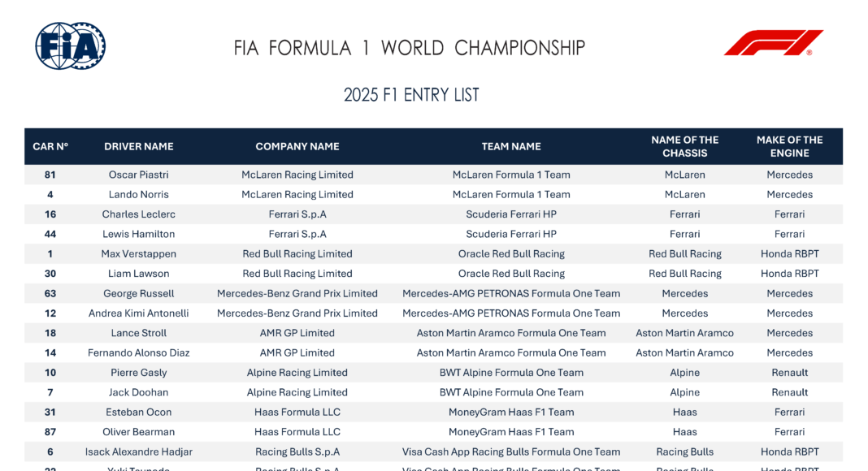This screenshot has width=868, height=471.
Task: Click the FIA logo
Action: pos(70,46)
